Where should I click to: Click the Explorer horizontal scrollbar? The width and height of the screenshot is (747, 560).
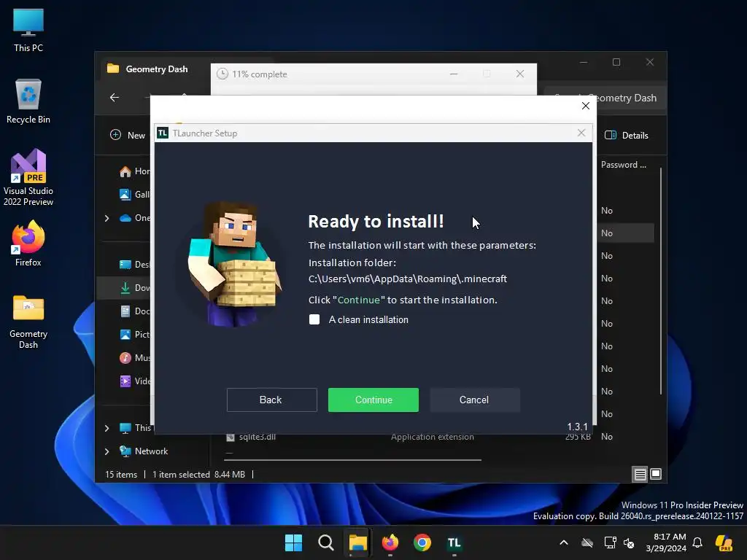click(x=352, y=460)
